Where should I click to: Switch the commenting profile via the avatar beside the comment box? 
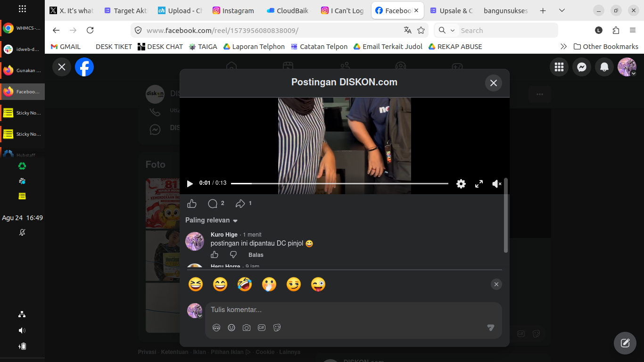[195, 311]
